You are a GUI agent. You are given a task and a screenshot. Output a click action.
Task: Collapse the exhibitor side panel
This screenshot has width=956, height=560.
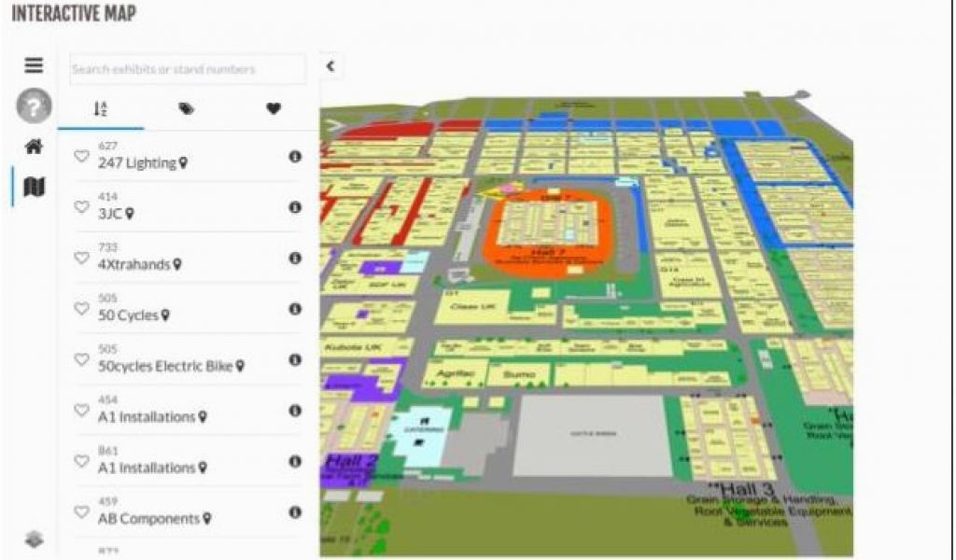(330, 66)
